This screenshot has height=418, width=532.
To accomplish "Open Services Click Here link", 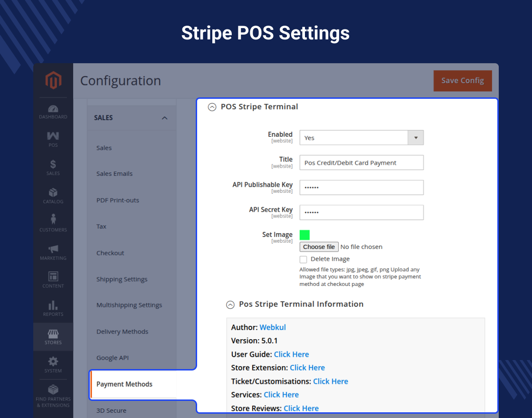I will [x=281, y=395].
